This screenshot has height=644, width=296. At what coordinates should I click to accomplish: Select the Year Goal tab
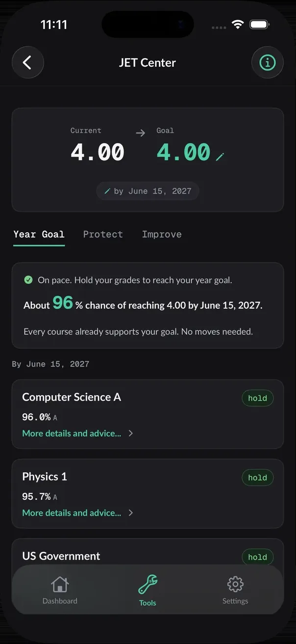tap(39, 234)
